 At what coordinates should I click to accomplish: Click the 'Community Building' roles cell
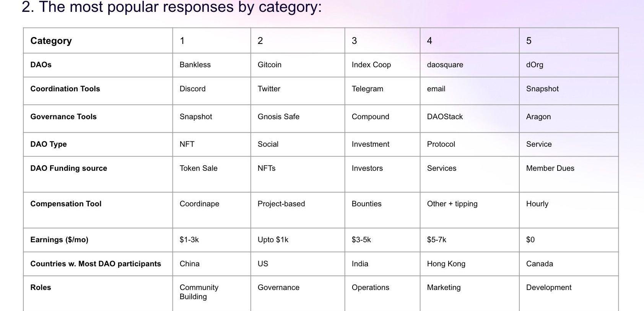pos(211,293)
